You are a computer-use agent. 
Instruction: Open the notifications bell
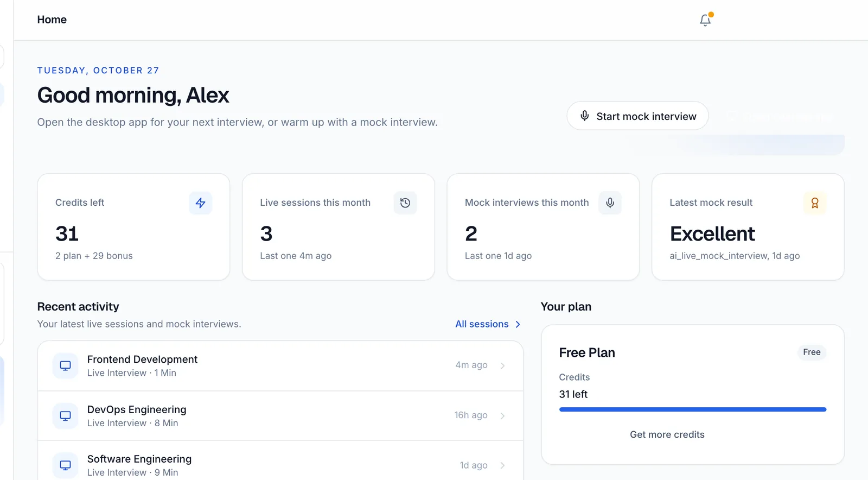click(705, 20)
